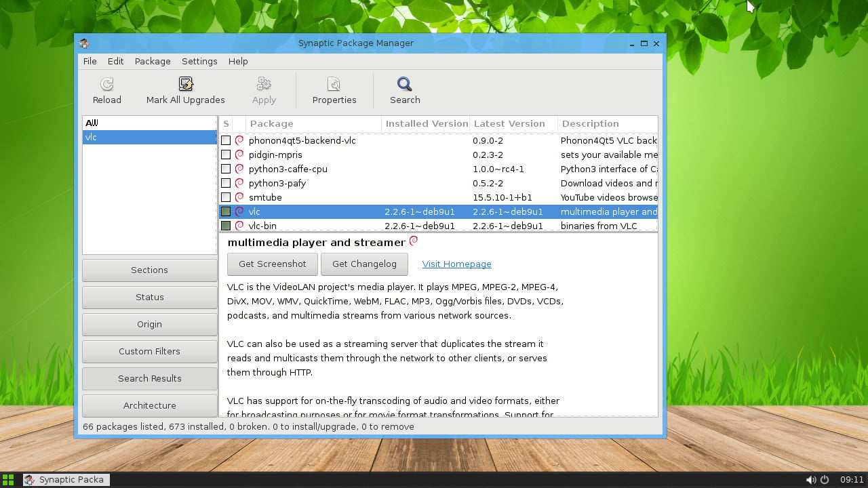868x488 pixels.
Task: Open the green start menu icon
Action: coord(8,480)
